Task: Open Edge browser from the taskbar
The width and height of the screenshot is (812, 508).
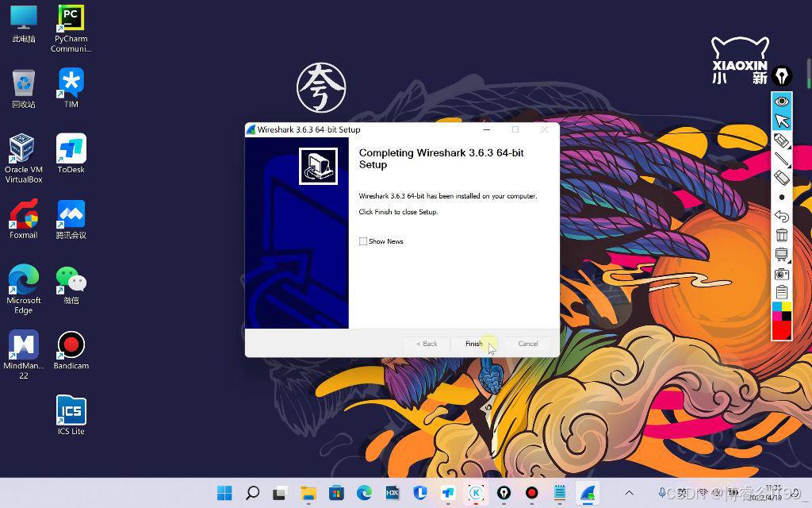Action: click(x=364, y=493)
